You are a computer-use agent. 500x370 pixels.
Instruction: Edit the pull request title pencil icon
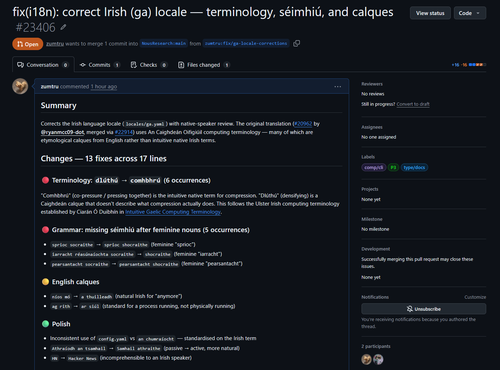pos(63,28)
